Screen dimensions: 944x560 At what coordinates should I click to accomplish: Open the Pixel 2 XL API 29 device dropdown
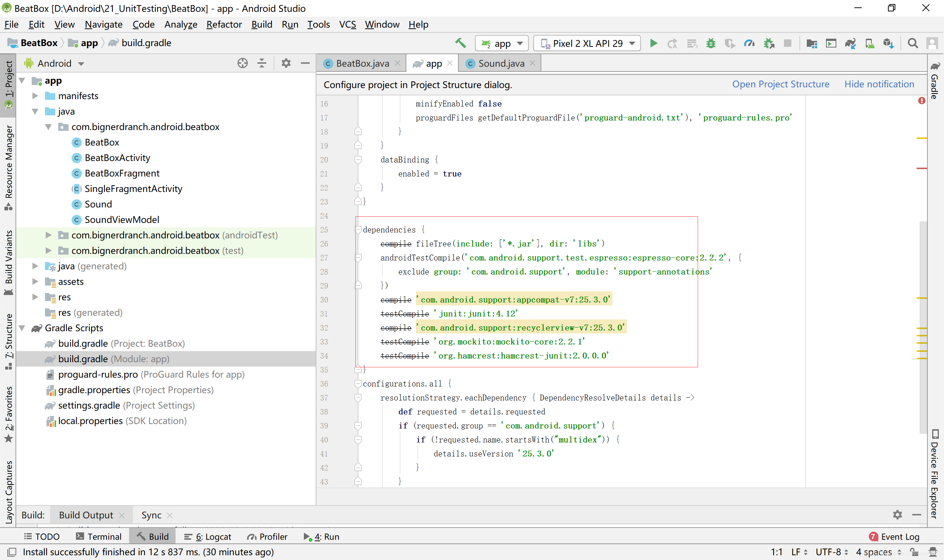pos(587,43)
